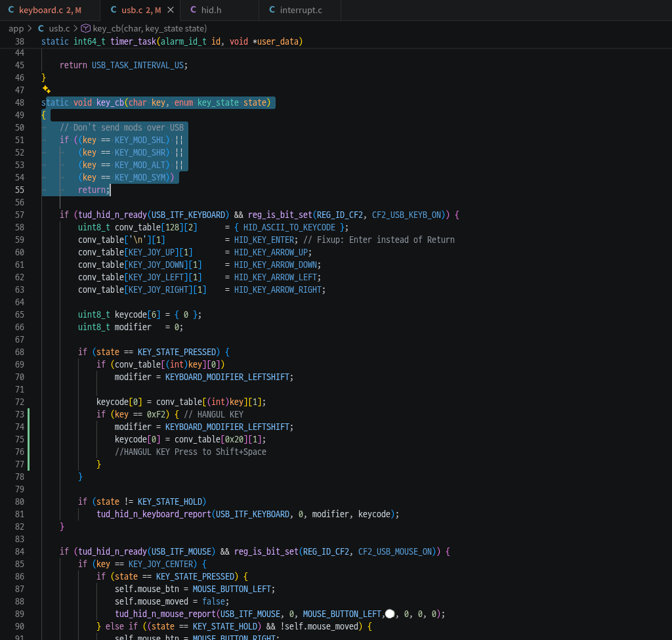Click 'HID_KEY_ARROW_LEFT' on line 62
The height and width of the screenshot is (640, 672).
276,278
